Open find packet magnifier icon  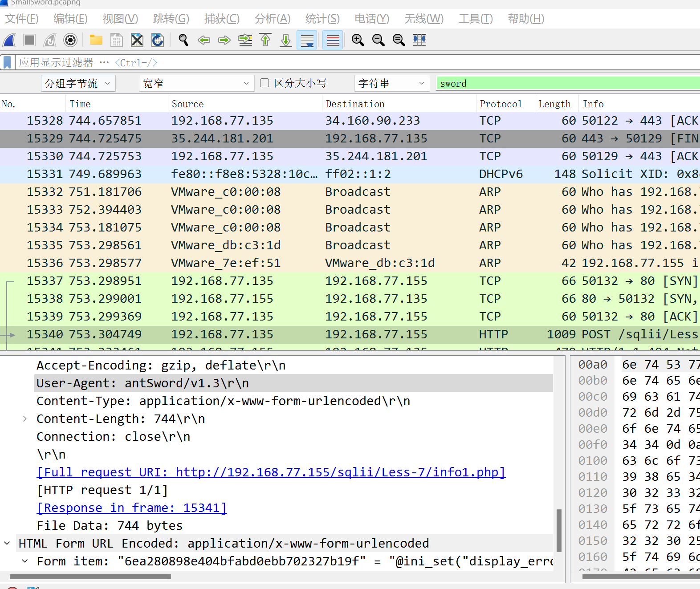pyautogui.click(x=183, y=40)
